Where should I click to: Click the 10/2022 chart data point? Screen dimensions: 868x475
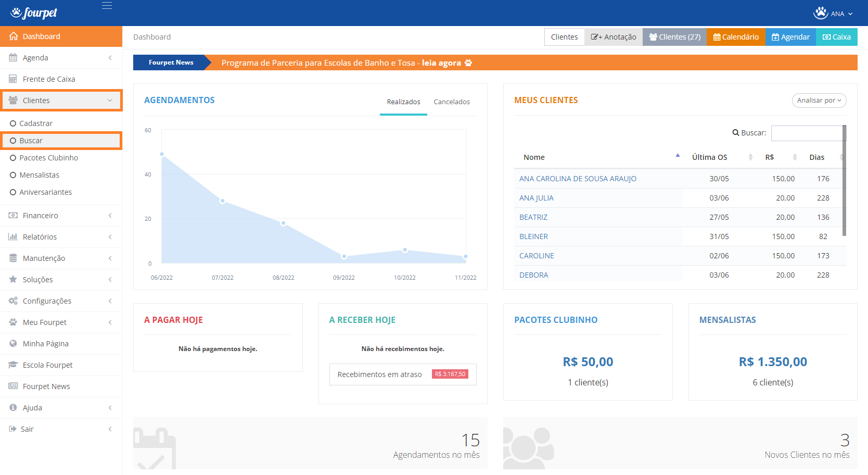pos(405,250)
